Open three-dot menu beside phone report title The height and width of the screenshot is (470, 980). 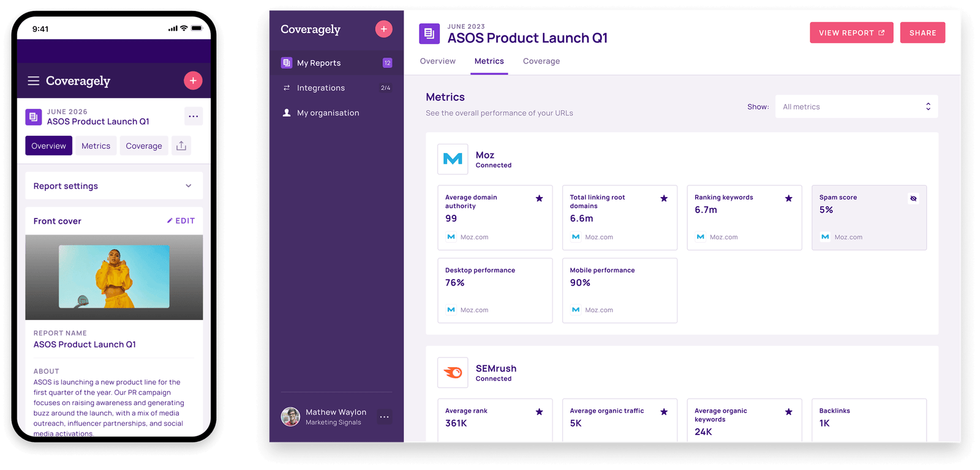[194, 116]
